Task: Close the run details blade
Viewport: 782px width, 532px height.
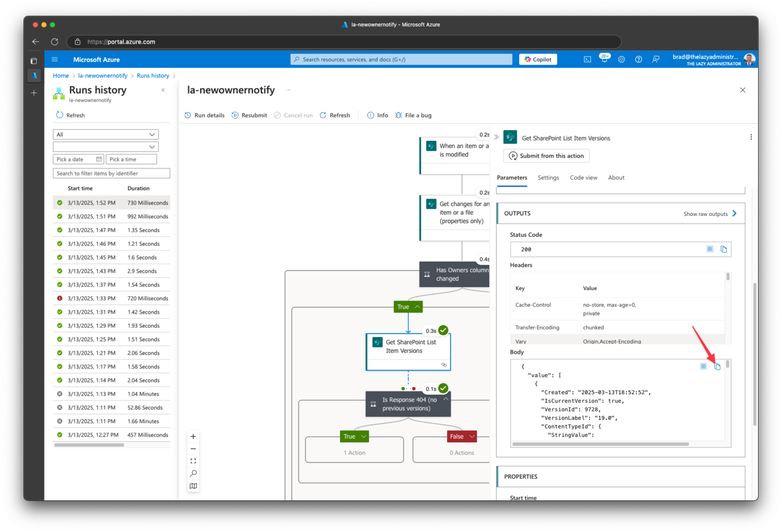Action: 742,90
